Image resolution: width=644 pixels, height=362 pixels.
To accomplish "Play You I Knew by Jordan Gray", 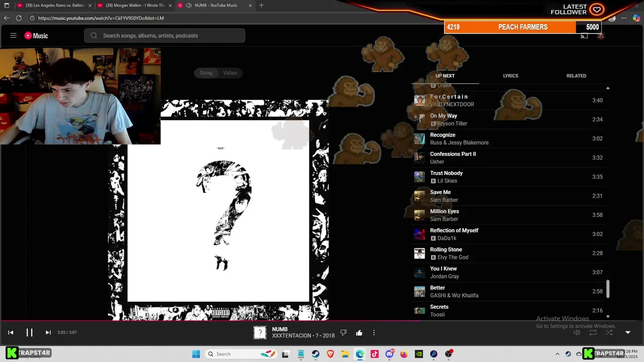I will tap(508, 273).
